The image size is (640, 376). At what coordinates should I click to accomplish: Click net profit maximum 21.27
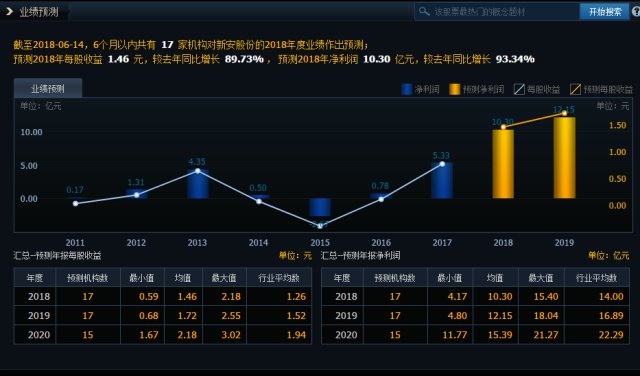point(546,335)
